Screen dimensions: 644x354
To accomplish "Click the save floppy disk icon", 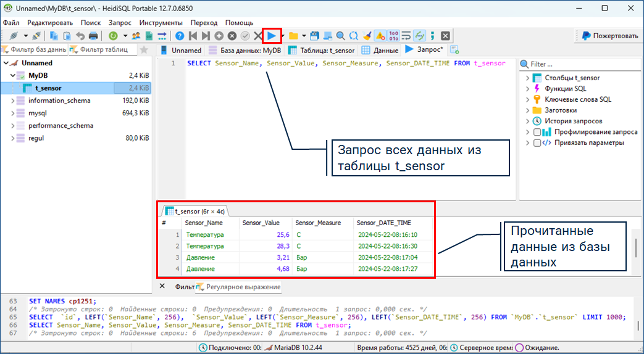I will (x=314, y=36).
